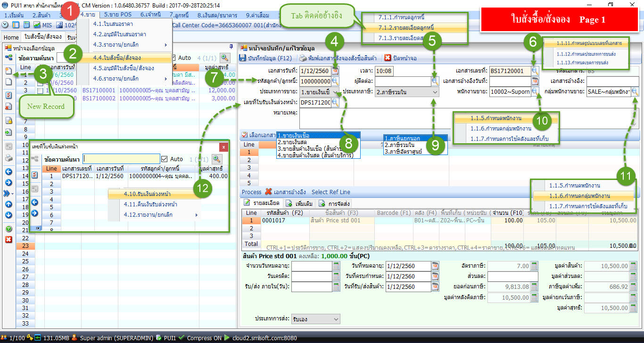Click the checklist document icon in left sidebar
The width and height of the screenshot is (644, 343).
click(x=8, y=95)
